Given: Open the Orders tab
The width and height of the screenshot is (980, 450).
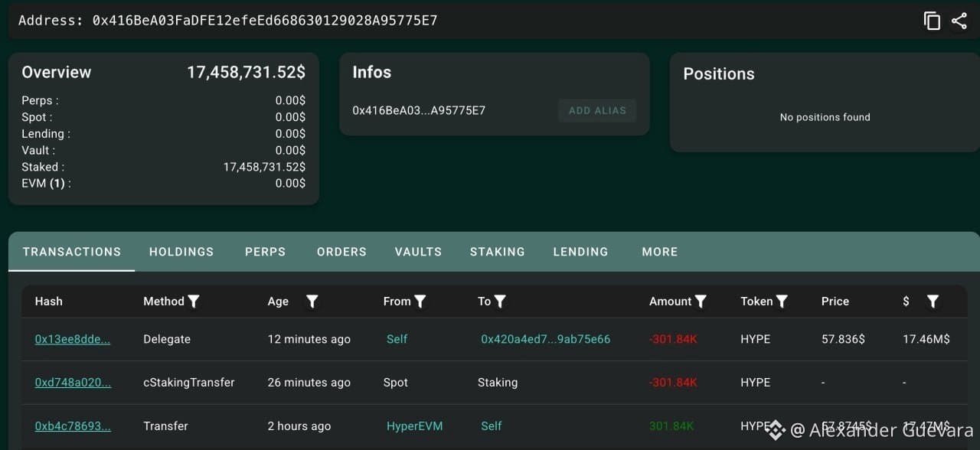Looking at the screenshot, I should pos(341,252).
